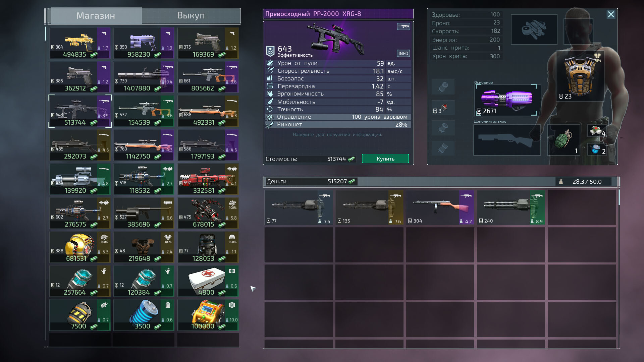Click the equipped body armor slot
644x362 pixels.
pos(580,76)
